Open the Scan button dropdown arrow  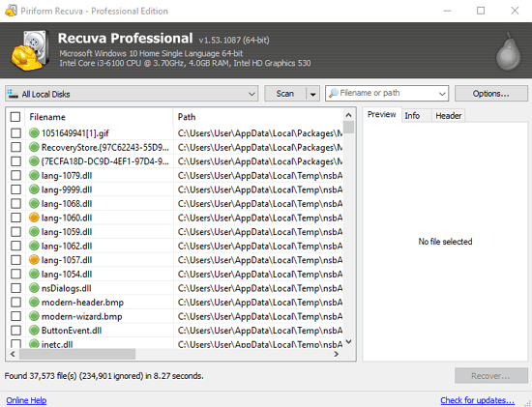pos(312,94)
